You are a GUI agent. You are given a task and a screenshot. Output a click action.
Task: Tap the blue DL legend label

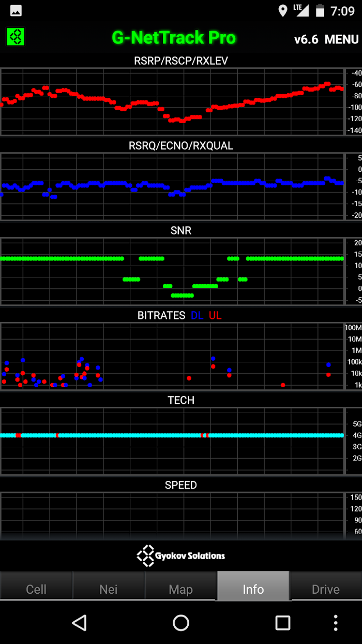[197, 315]
